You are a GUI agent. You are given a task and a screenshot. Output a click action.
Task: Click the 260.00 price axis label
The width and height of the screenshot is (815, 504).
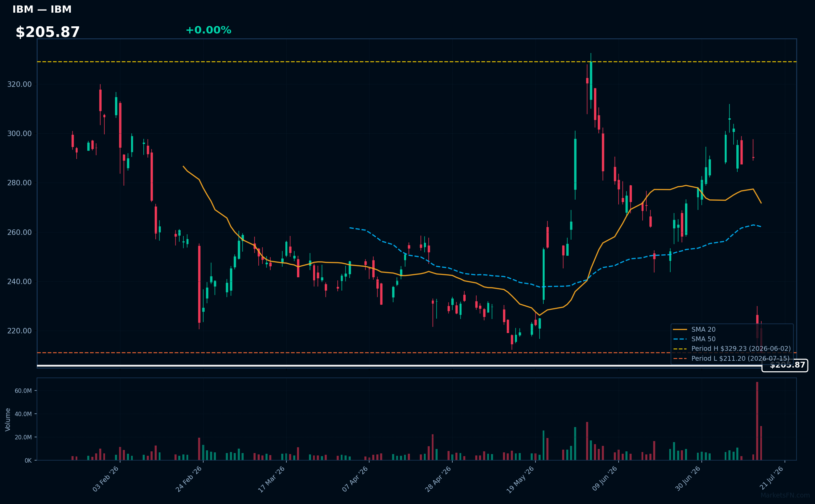(x=20, y=233)
